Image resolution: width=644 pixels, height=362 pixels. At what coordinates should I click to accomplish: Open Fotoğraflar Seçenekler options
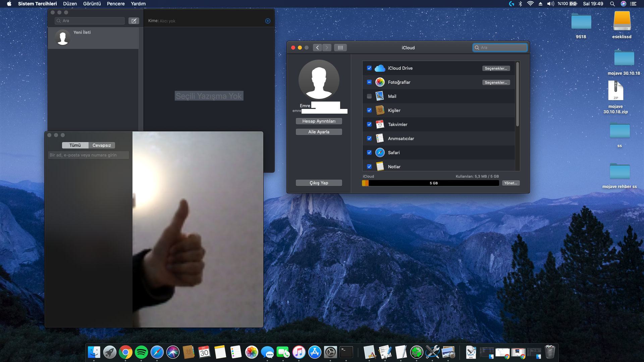[x=496, y=82]
